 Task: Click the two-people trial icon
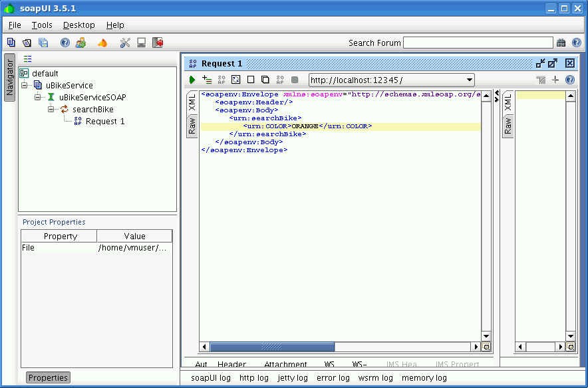(80, 43)
